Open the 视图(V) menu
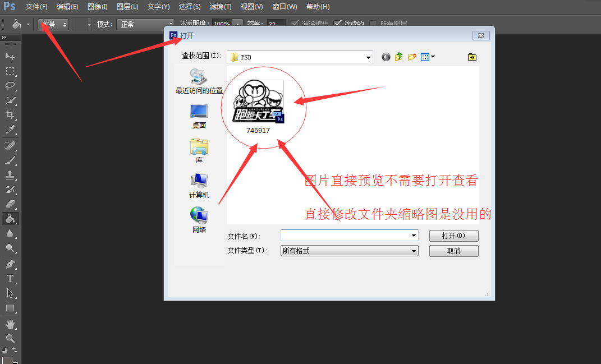The height and width of the screenshot is (364, 601). coord(251,7)
